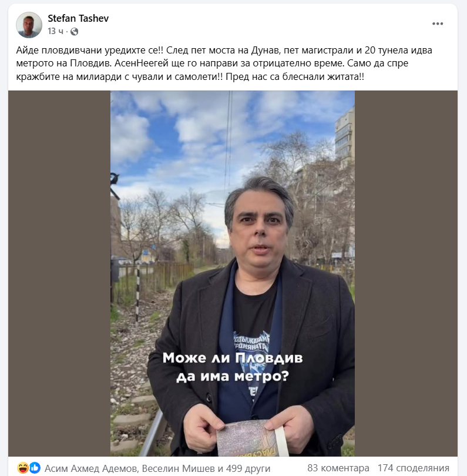Viewport: 467px width, 476px height.
Task: Click Stefan Tashev's round profile picture
Action: [29, 25]
